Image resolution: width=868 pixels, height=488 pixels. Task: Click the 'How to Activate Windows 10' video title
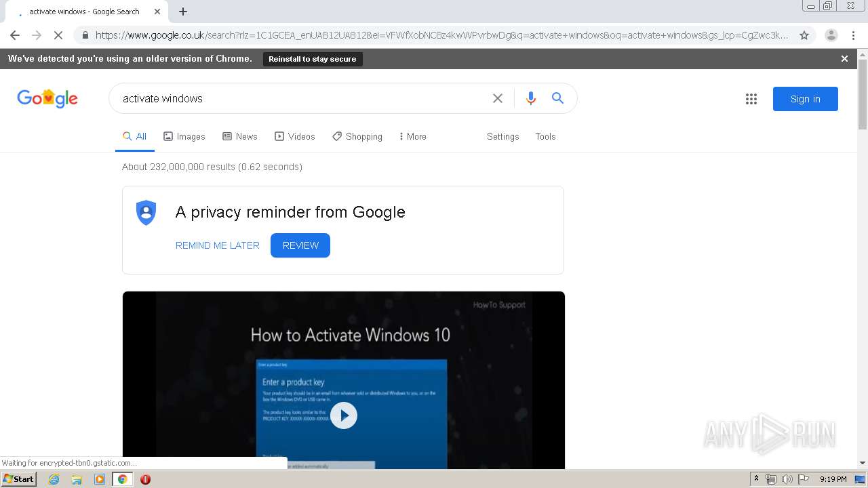tap(351, 335)
